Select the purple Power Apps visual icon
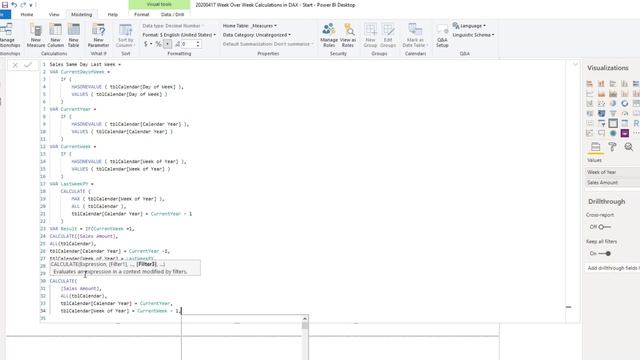Screen dimensions: 640x360 click(624, 133)
